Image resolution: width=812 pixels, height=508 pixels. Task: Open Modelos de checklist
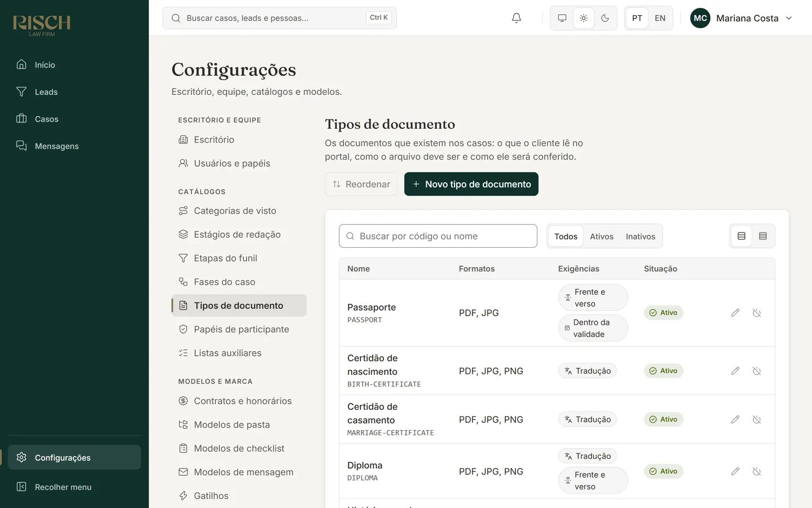239,448
